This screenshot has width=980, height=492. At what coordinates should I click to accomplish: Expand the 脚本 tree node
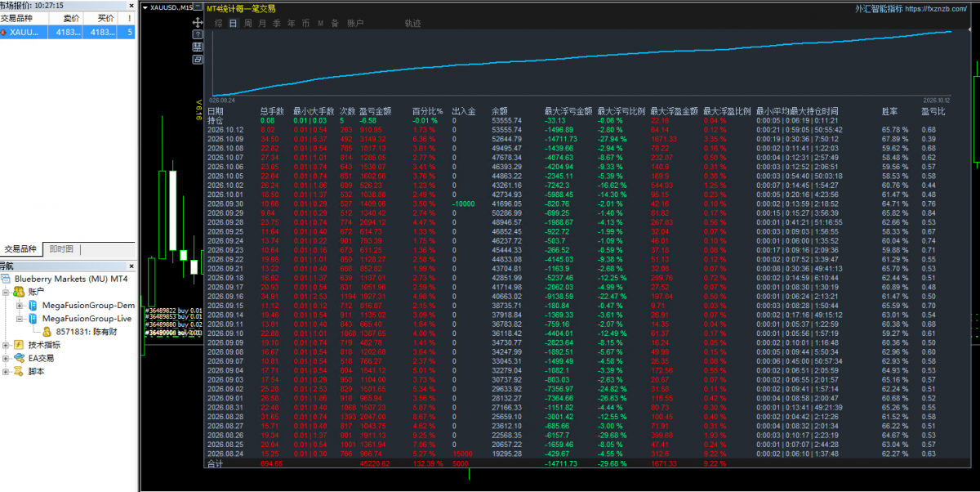tap(7, 371)
